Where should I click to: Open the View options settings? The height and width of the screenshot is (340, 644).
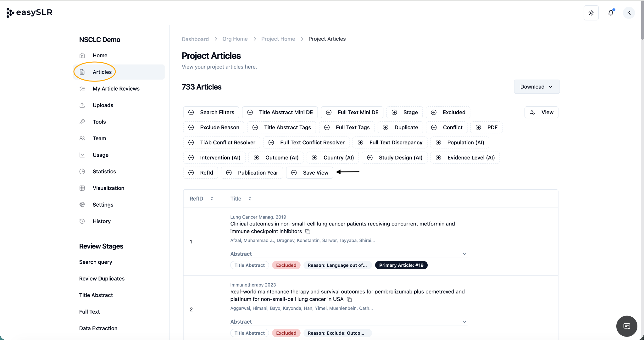[541, 112]
